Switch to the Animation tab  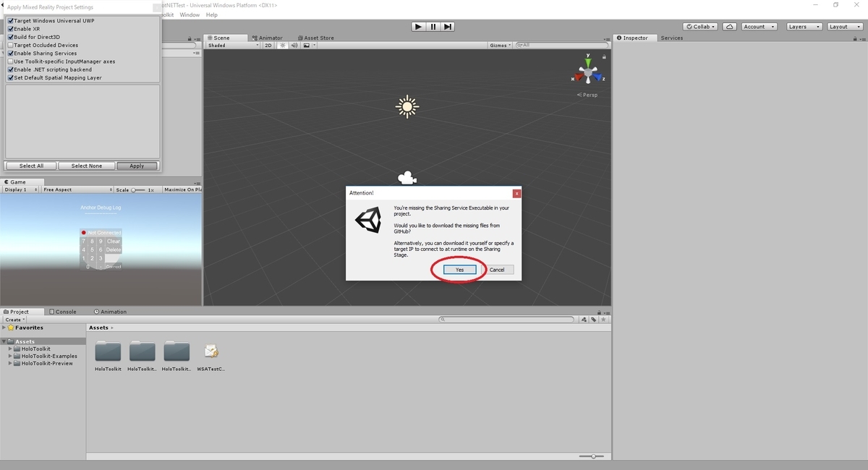click(110, 312)
